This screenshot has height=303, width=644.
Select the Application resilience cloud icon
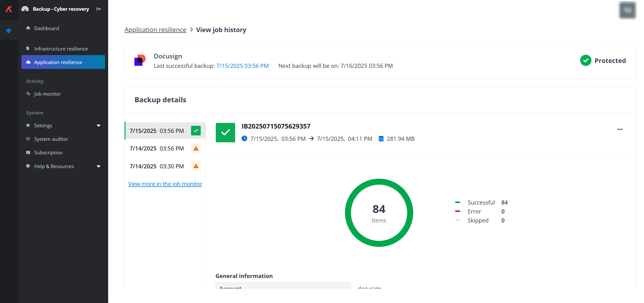click(28, 62)
